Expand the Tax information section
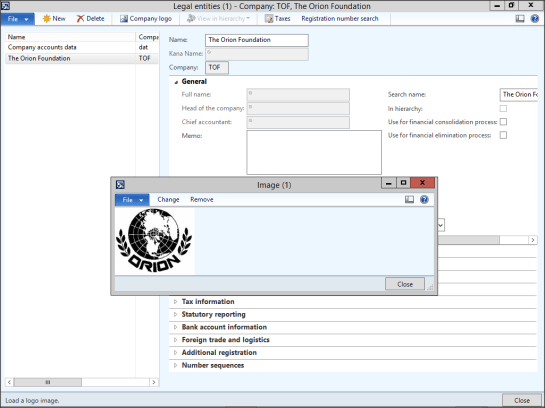This screenshot has width=545, height=408. click(176, 302)
